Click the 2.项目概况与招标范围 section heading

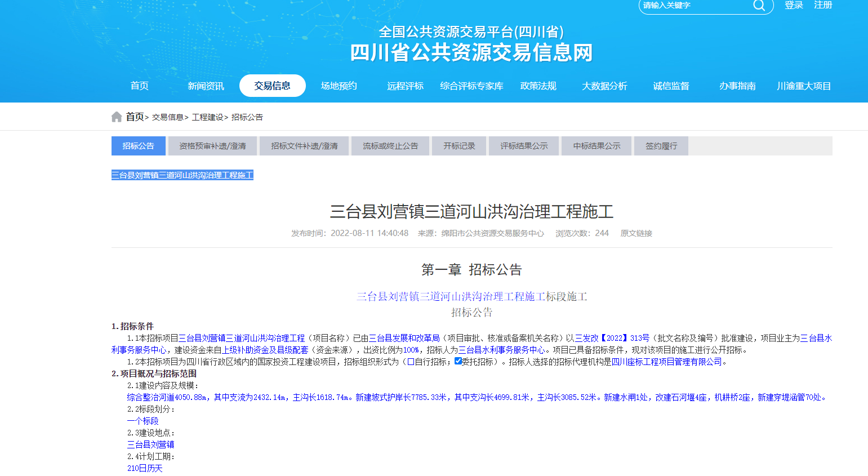(x=154, y=373)
